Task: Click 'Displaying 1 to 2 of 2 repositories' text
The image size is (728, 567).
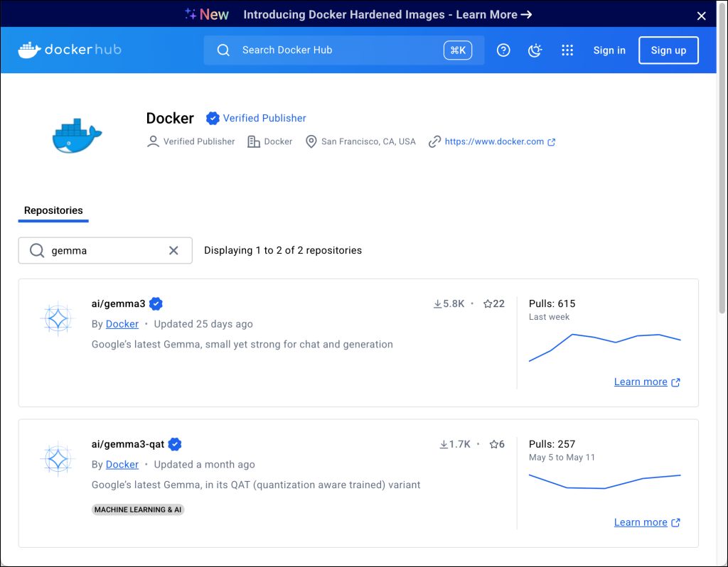Action: 283,250
